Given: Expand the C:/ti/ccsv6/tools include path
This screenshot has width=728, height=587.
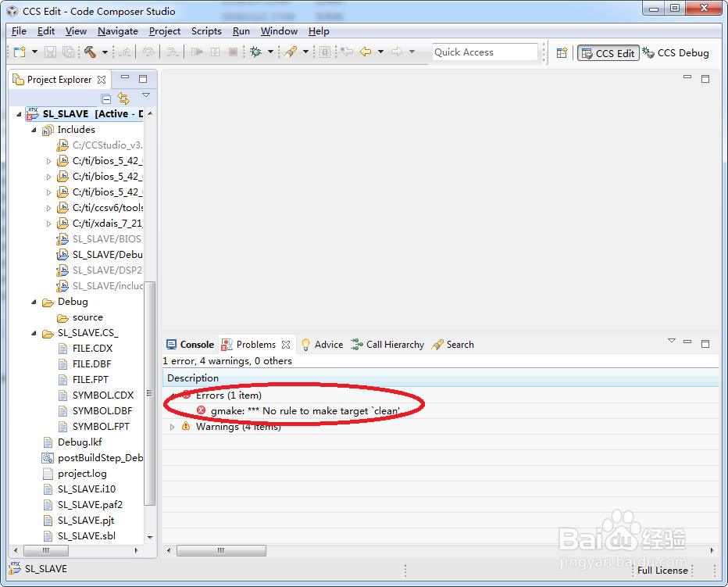Looking at the screenshot, I should [x=48, y=208].
